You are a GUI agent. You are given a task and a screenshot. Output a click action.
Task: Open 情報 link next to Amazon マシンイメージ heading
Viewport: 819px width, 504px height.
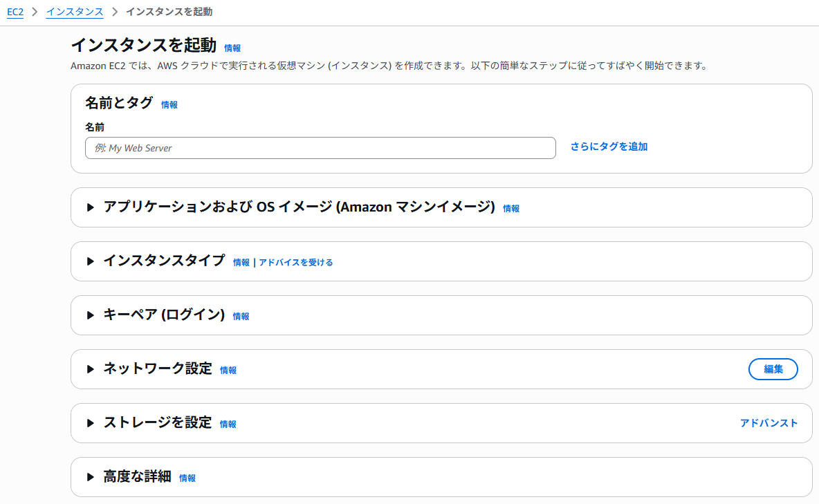(510, 208)
